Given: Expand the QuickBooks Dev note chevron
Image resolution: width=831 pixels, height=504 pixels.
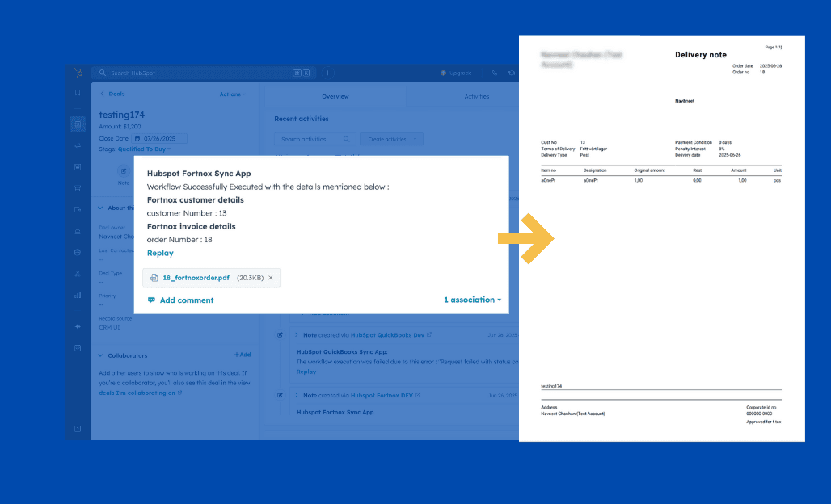Looking at the screenshot, I should pos(296,335).
